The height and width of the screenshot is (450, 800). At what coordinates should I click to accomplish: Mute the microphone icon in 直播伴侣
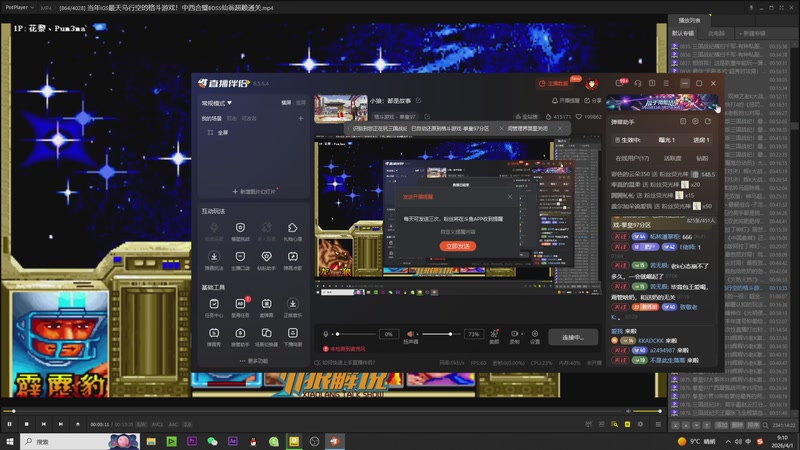coord(326,334)
